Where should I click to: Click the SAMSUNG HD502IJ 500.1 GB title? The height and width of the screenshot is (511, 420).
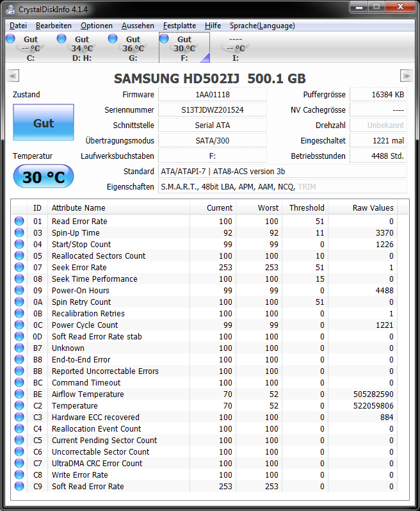point(210,79)
